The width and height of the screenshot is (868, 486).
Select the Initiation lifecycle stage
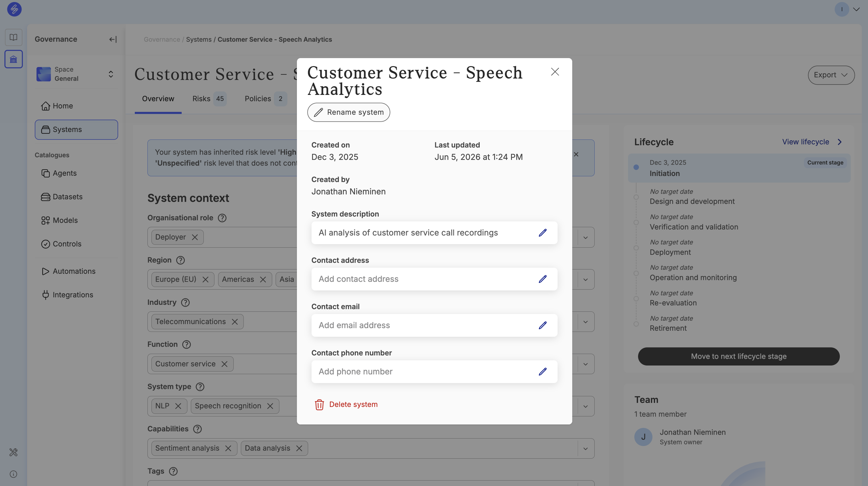pyautogui.click(x=739, y=168)
